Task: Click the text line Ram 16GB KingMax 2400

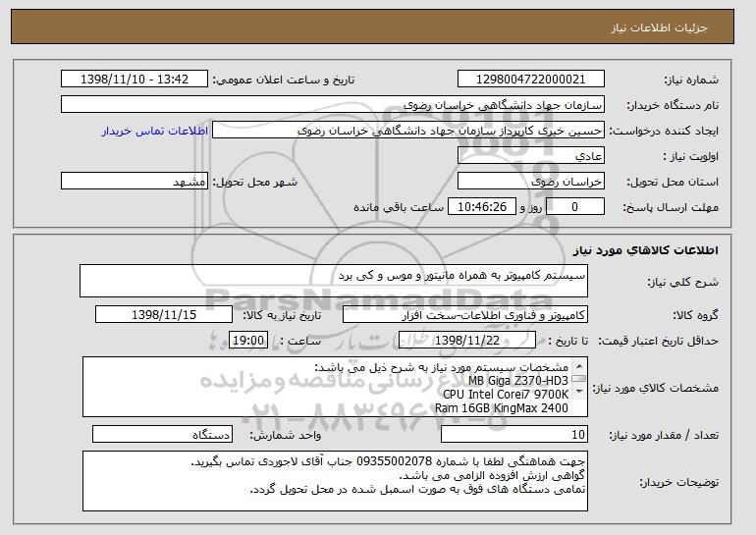Action: click(x=502, y=408)
